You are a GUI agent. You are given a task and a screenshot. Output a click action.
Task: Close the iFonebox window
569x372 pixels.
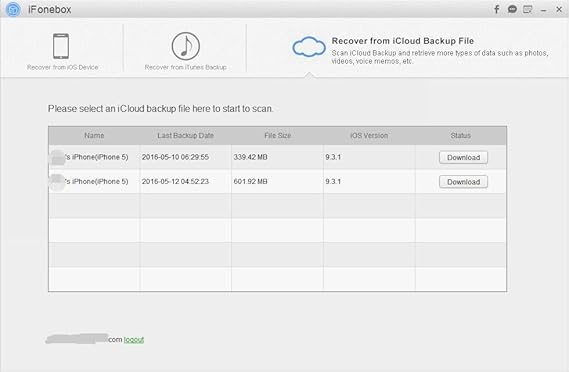tap(559, 9)
